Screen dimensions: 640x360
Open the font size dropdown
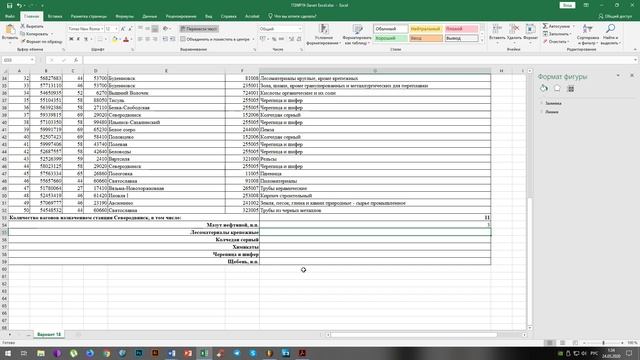(x=116, y=29)
